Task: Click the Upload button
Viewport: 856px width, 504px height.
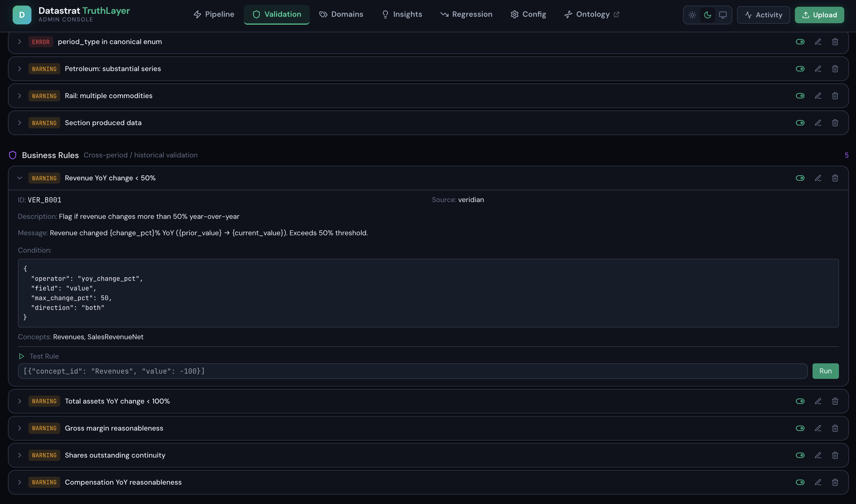Action: (x=819, y=15)
